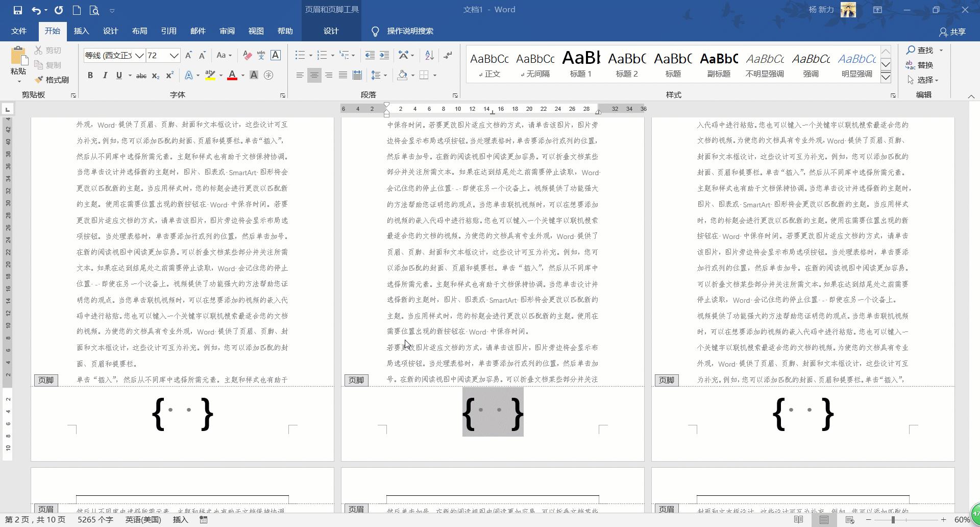Expand the line spacing dropdown
980x527 pixels.
pos(385,75)
